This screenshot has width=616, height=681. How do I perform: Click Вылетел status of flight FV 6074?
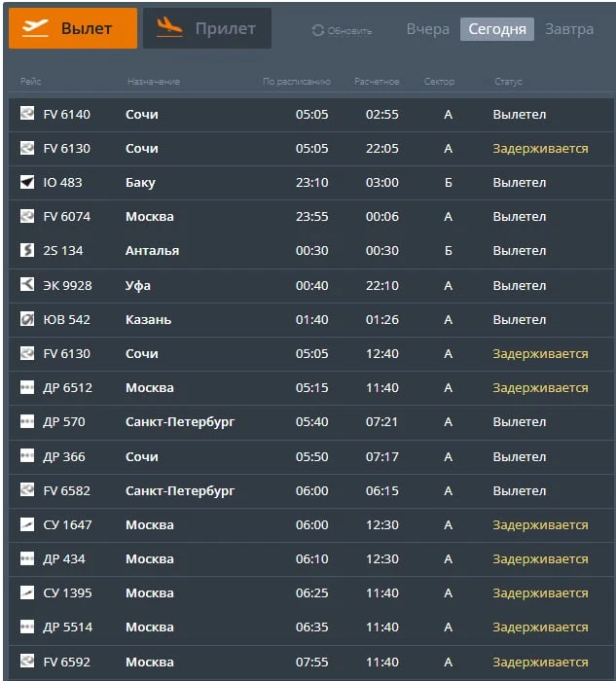coord(519,216)
